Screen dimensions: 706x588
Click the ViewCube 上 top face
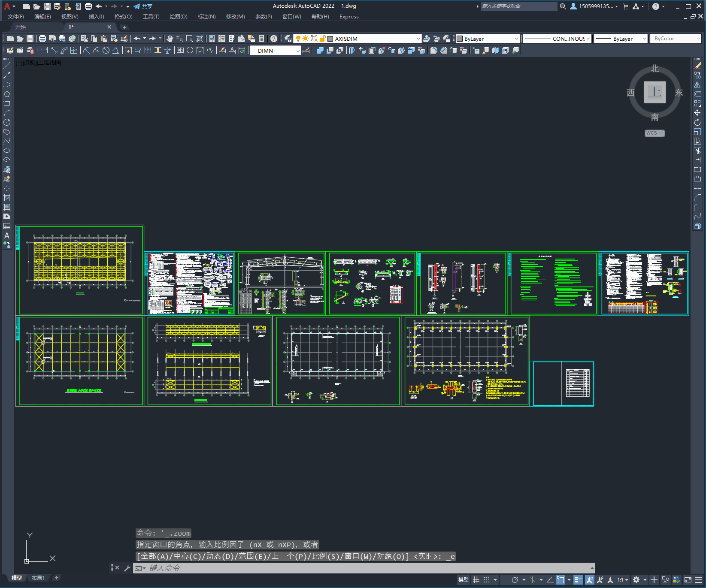click(655, 92)
